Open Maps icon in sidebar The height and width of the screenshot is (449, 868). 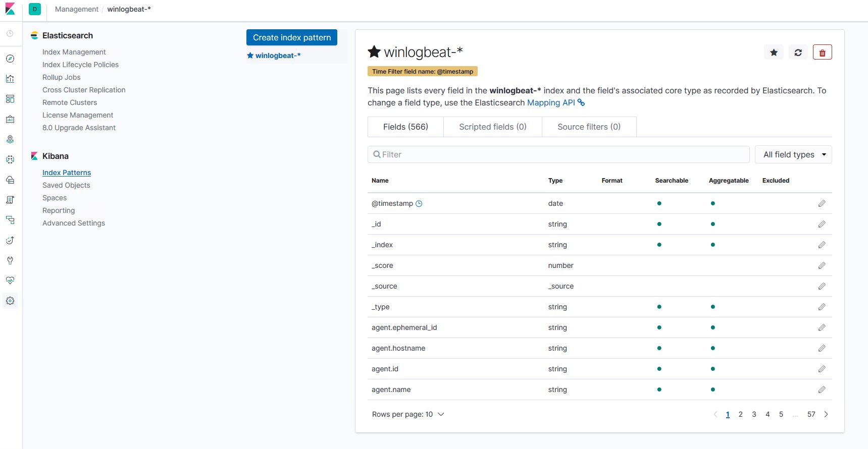coord(10,139)
